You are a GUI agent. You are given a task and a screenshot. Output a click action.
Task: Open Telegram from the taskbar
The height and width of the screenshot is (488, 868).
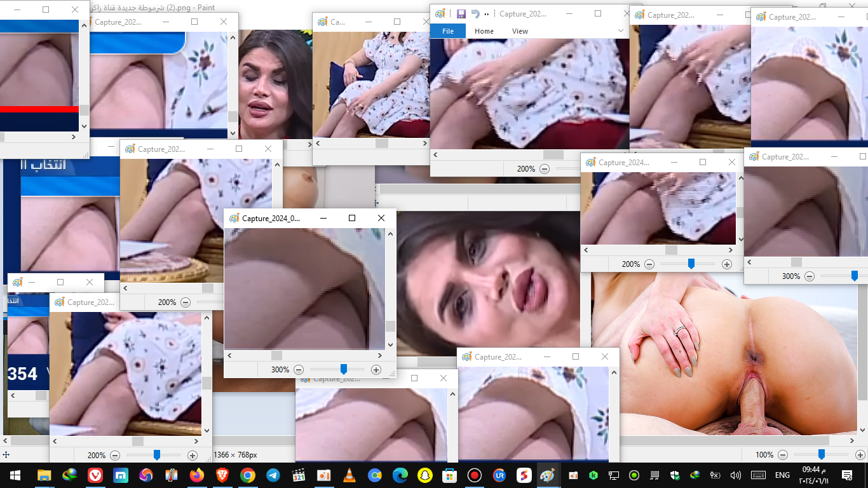point(273,475)
